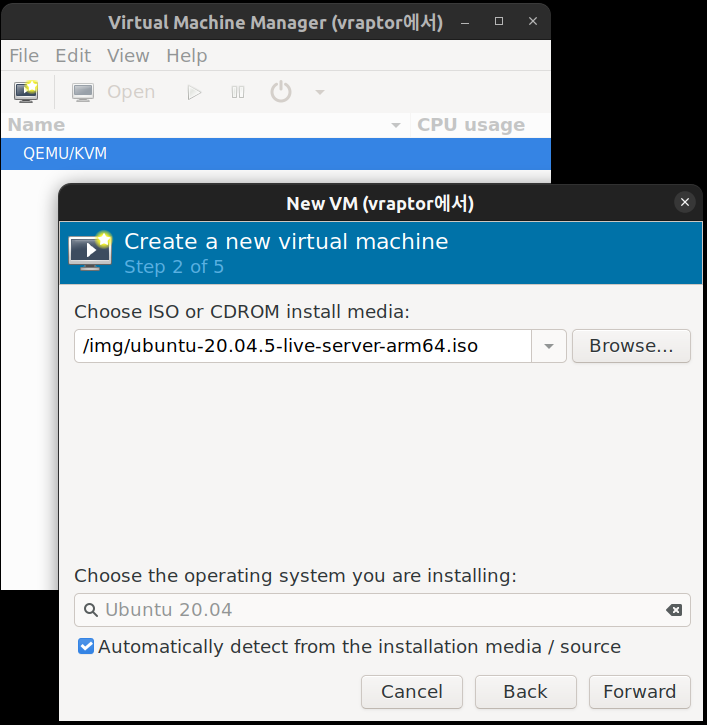
Task: Click the Cancel button
Action: coord(412,692)
